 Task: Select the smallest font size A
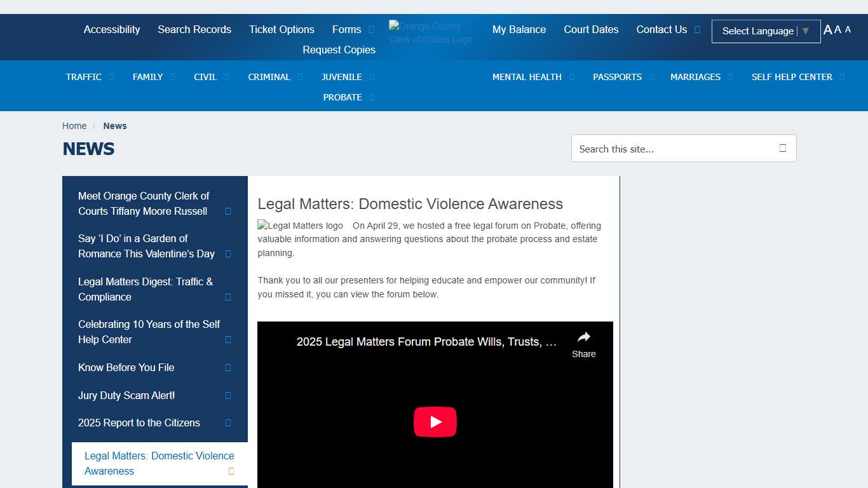pos(848,29)
